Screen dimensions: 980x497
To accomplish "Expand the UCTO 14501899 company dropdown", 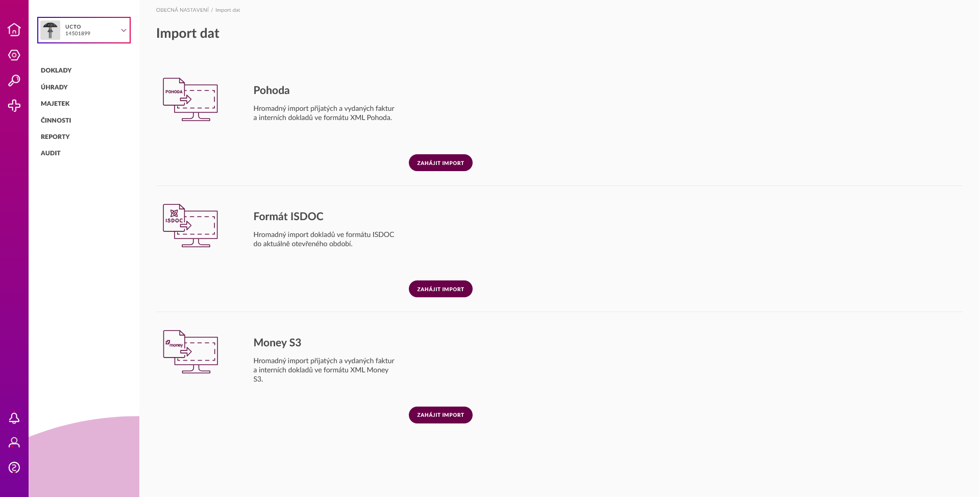I will coord(84,30).
